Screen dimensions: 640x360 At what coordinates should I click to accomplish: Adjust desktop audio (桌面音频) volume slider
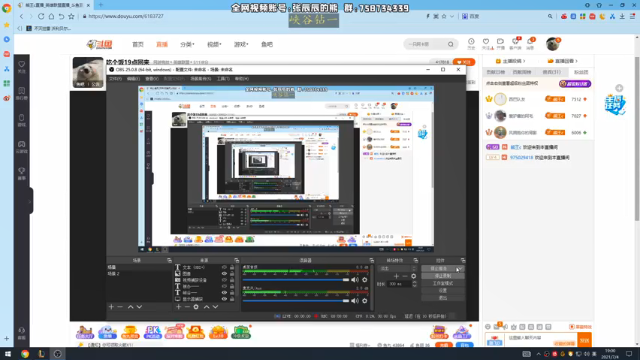(296, 280)
